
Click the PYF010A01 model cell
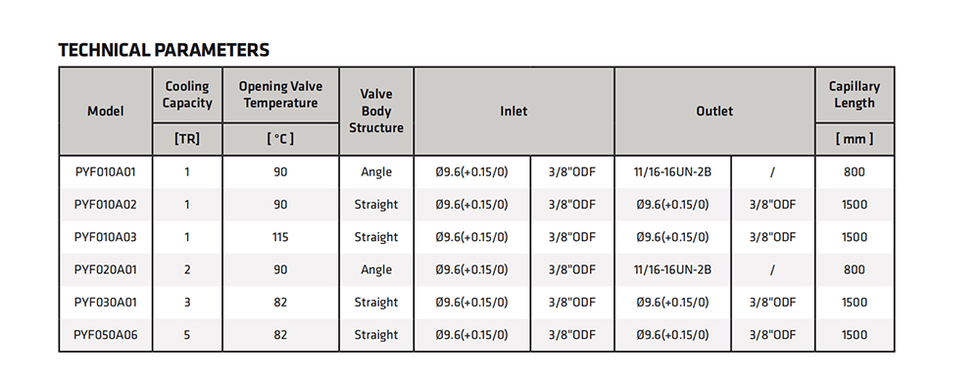point(106,171)
